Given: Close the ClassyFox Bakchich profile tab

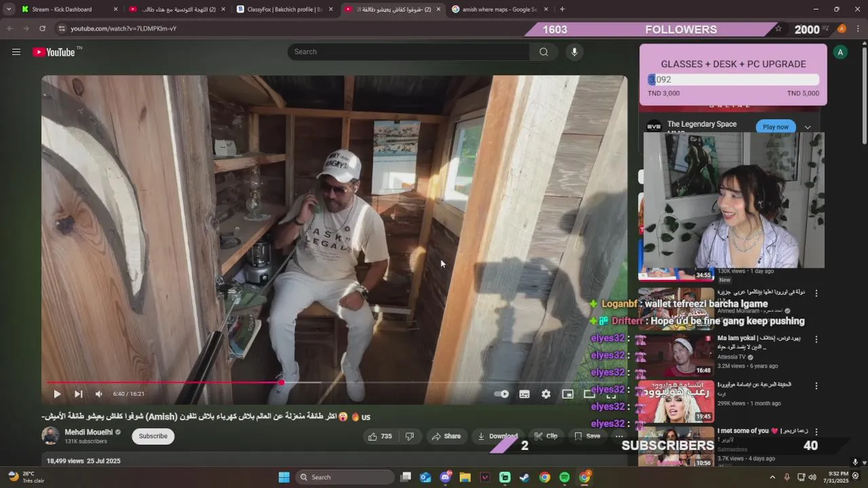Looking at the screenshot, I should tap(331, 9).
